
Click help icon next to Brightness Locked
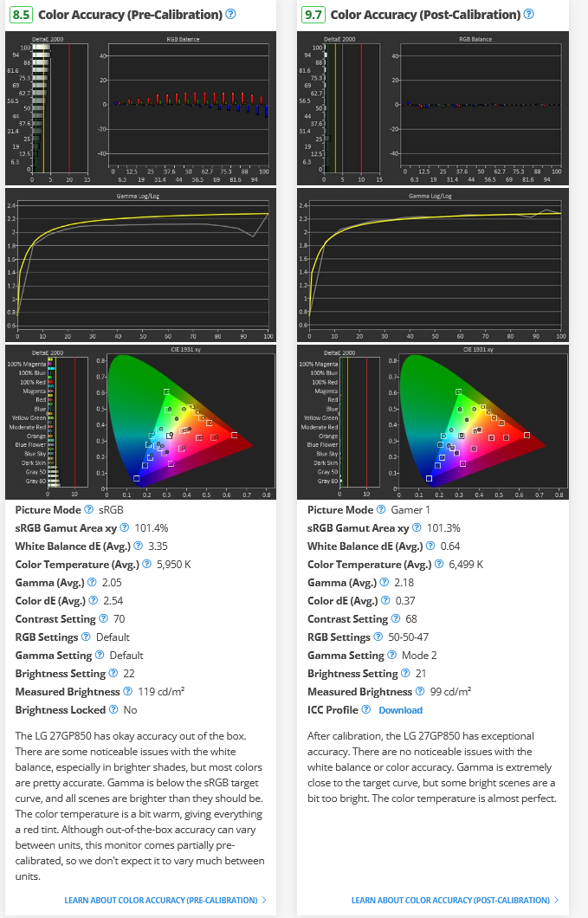[x=113, y=709]
